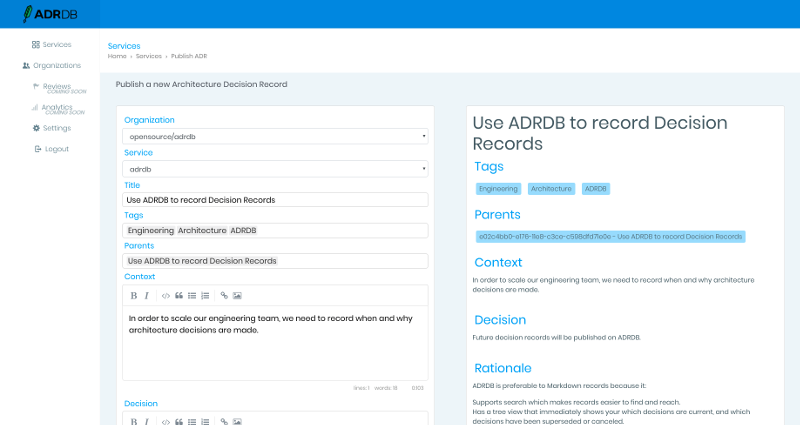Toggle Italic in Context editor
800x425 pixels.
146,295
